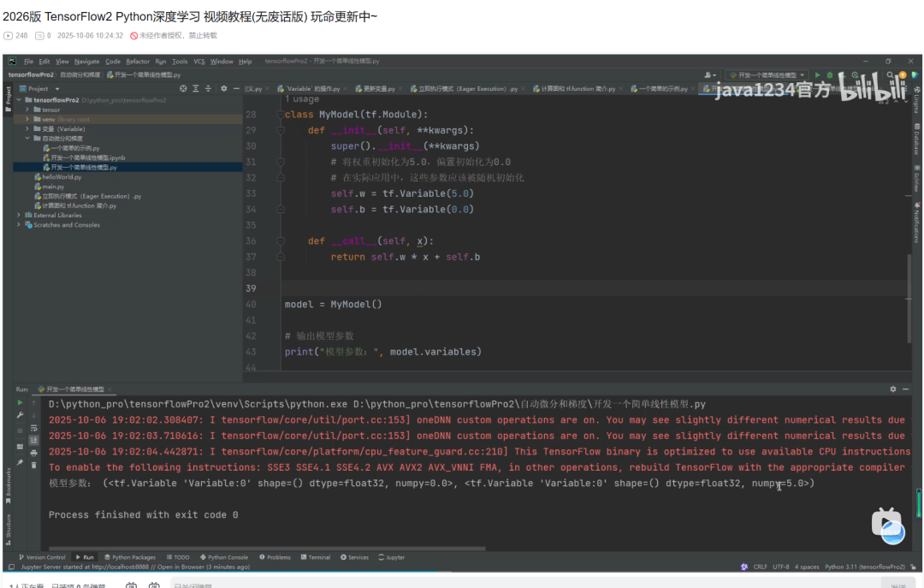Switch to 更新变量.py editor tab
This screenshot has width=924, height=588.
coord(379,88)
